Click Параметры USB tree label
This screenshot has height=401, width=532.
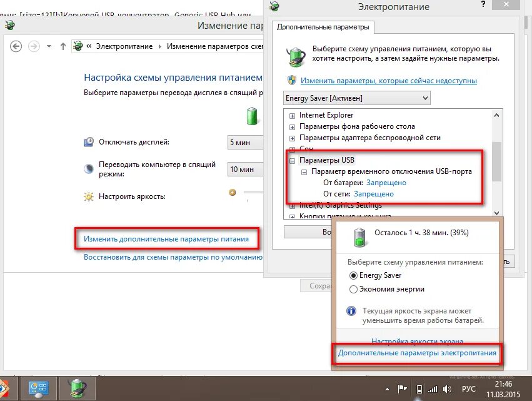(x=327, y=160)
